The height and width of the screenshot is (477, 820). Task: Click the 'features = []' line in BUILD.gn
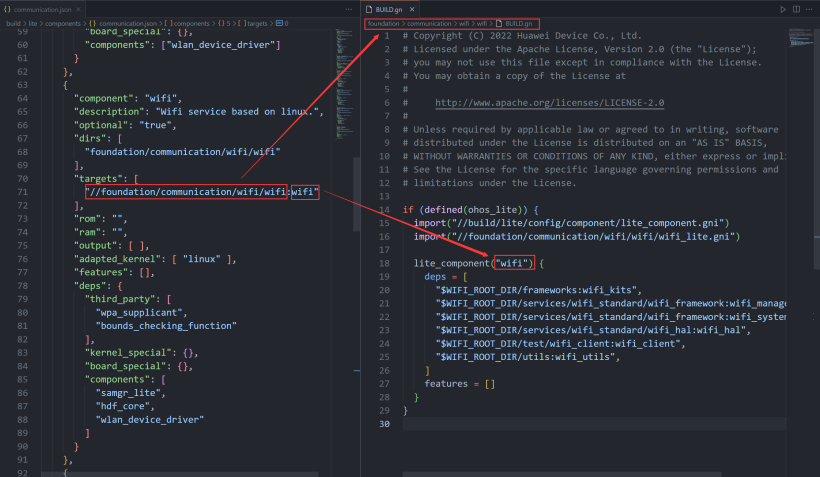click(460, 384)
